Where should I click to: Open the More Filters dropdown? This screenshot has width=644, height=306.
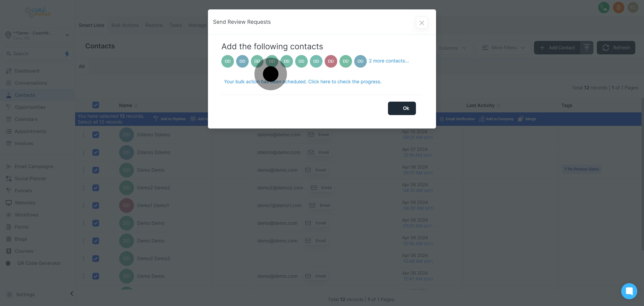(503, 47)
